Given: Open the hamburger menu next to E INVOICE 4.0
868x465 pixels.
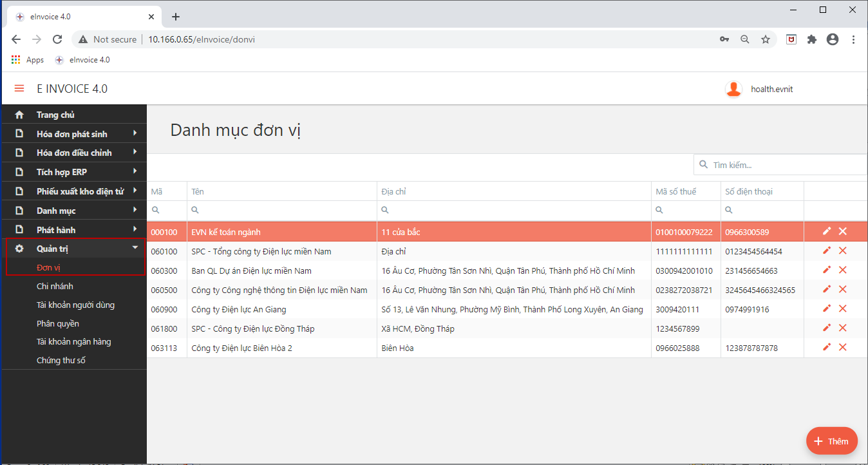Looking at the screenshot, I should click(x=19, y=89).
